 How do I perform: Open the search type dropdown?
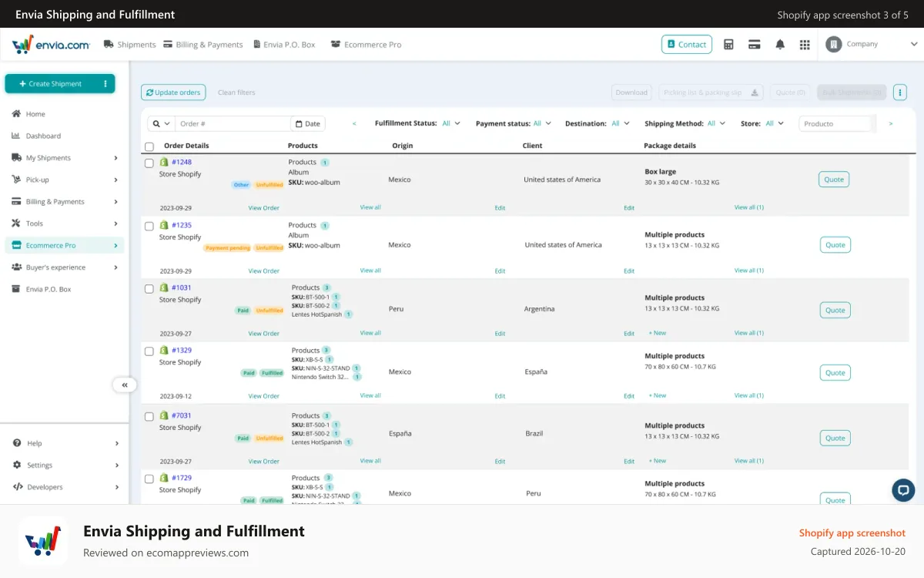coord(161,123)
